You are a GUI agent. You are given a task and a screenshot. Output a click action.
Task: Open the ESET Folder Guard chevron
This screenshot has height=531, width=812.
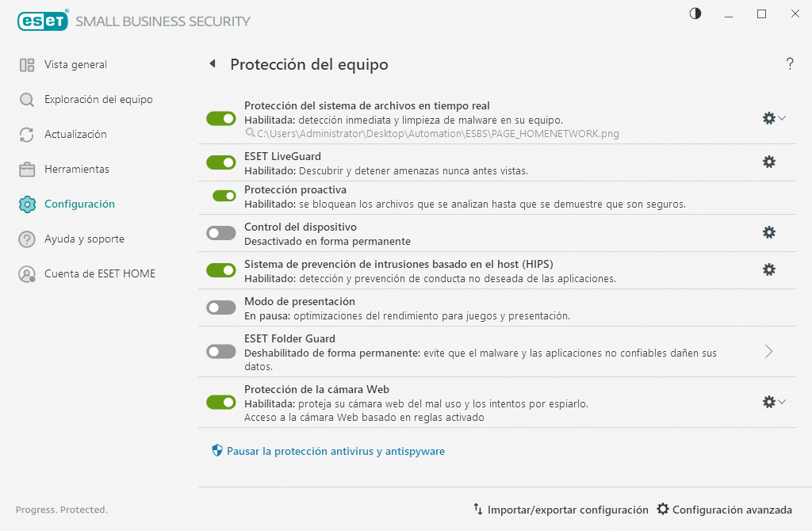click(x=768, y=351)
